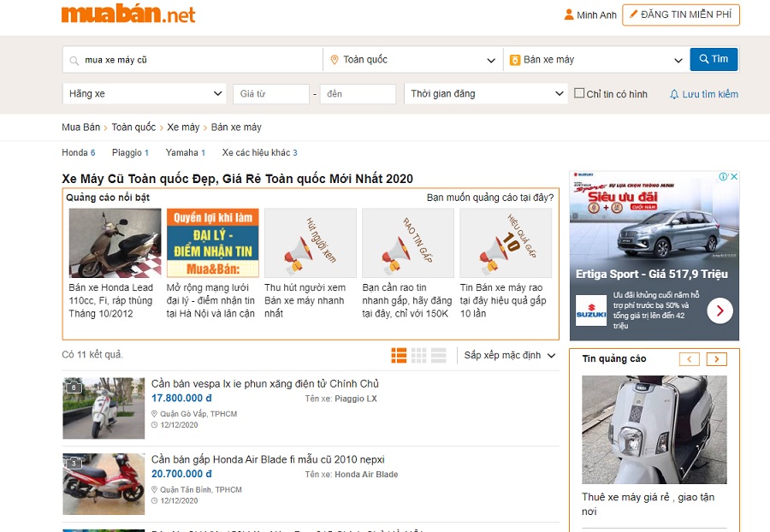Go to Toàn quốc breadcrumb
The width and height of the screenshot is (770, 532).
(133, 127)
